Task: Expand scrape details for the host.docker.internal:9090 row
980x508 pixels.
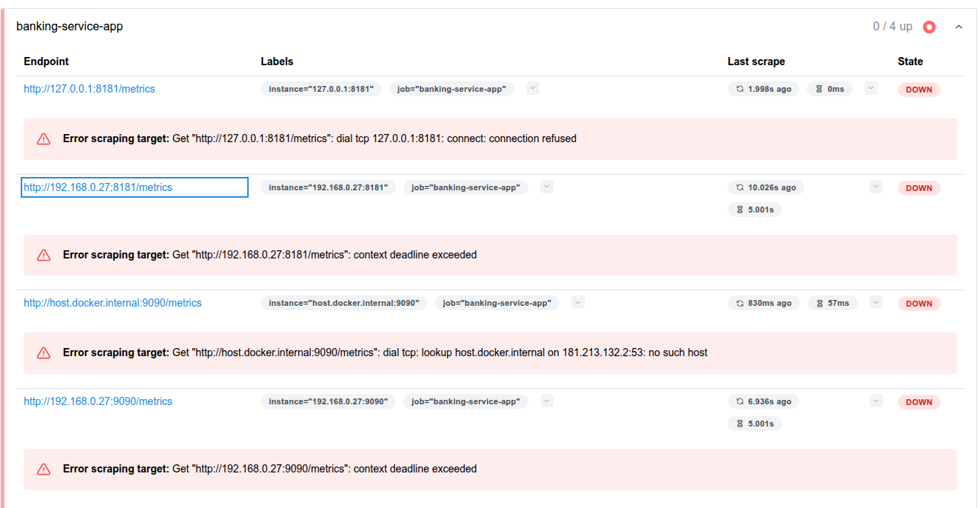Action: pyautogui.click(x=876, y=302)
